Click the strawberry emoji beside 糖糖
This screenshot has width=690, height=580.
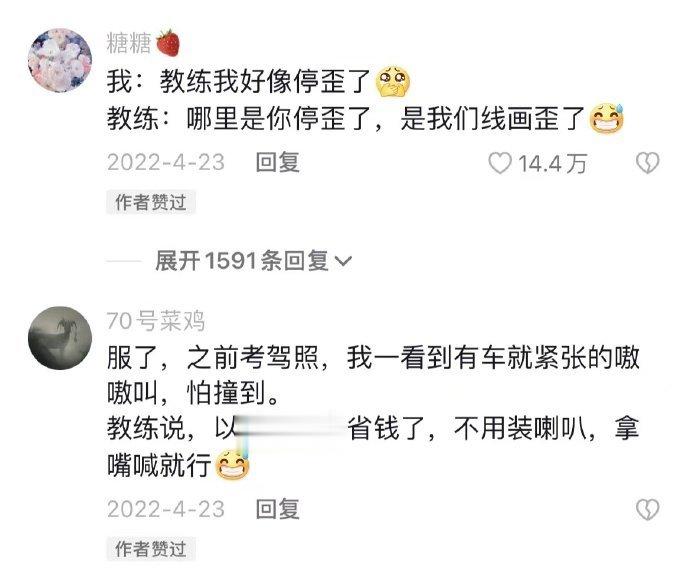(169, 44)
